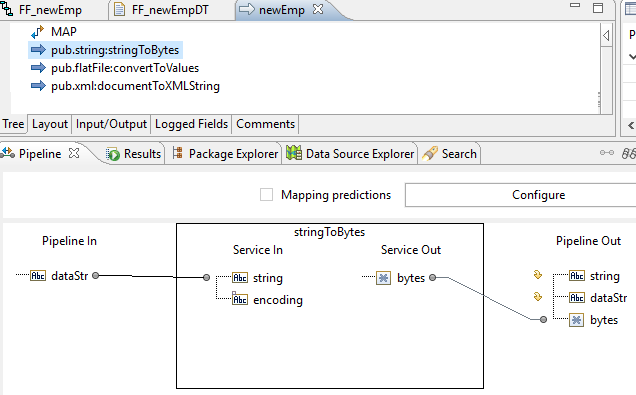Click the dataStr icon in Pipeline In

(38, 276)
